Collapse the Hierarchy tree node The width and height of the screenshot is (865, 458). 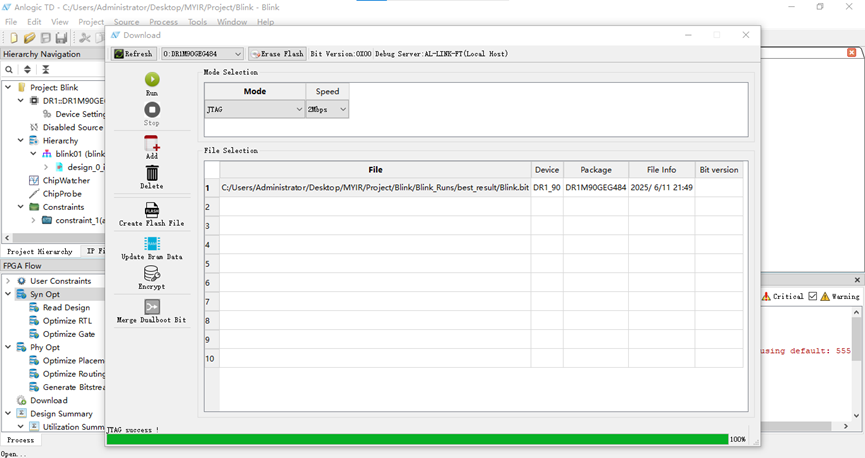(x=21, y=140)
